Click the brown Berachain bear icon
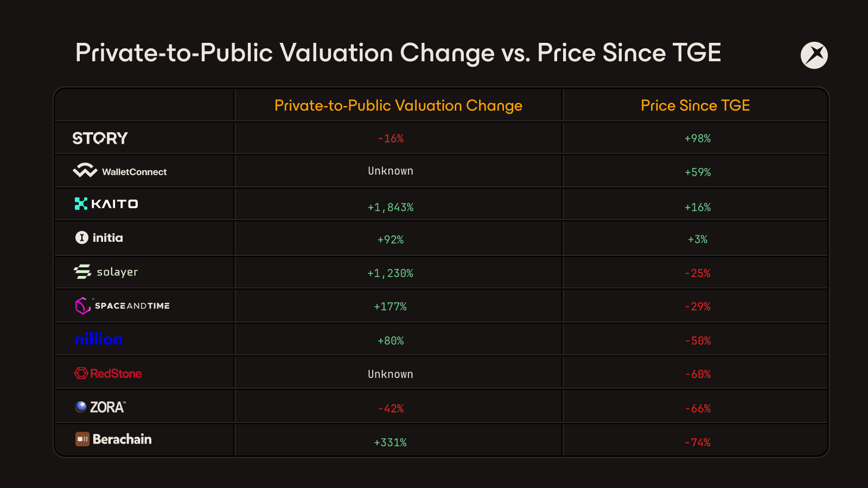This screenshot has width=868, height=488. click(x=82, y=439)
